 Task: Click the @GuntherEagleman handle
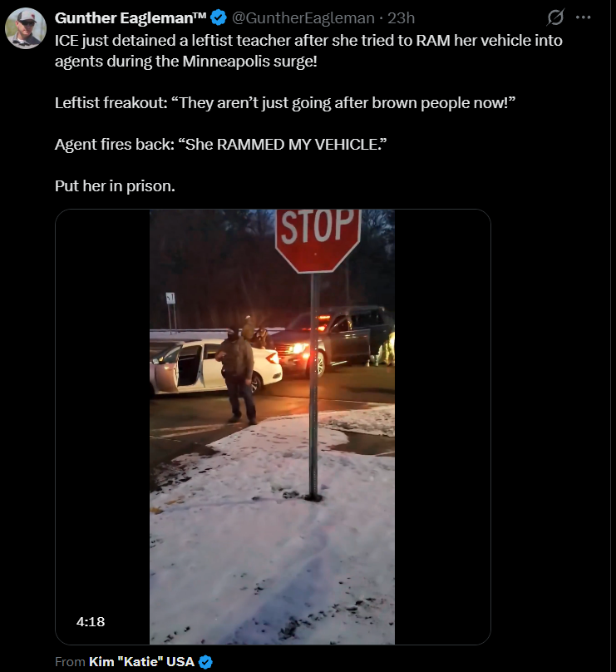[303, 18]
